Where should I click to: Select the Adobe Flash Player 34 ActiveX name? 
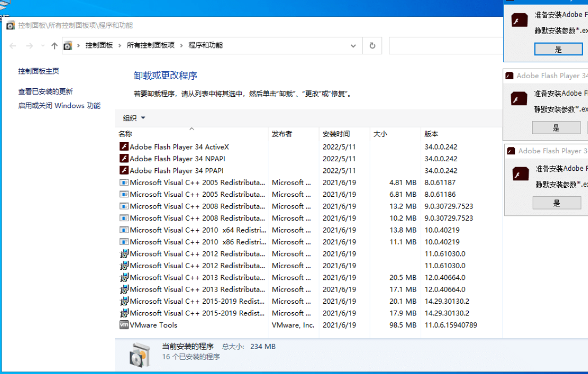tap(179, 147)
